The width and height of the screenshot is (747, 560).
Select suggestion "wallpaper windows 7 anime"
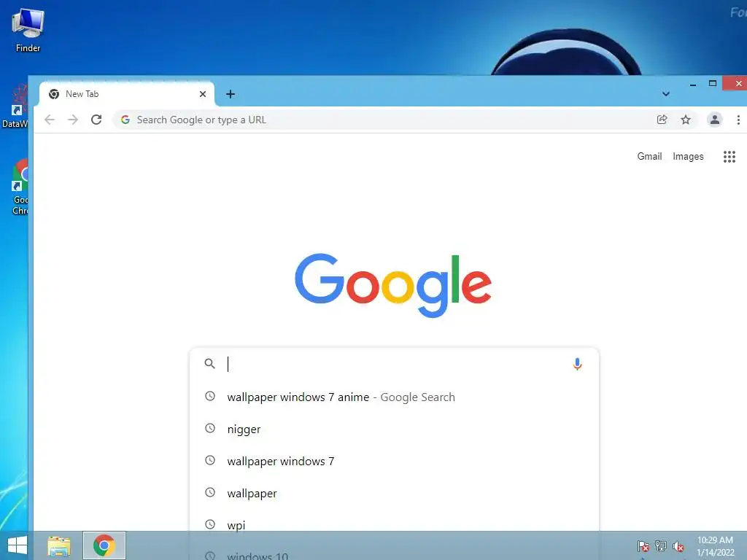click(394, 397)
